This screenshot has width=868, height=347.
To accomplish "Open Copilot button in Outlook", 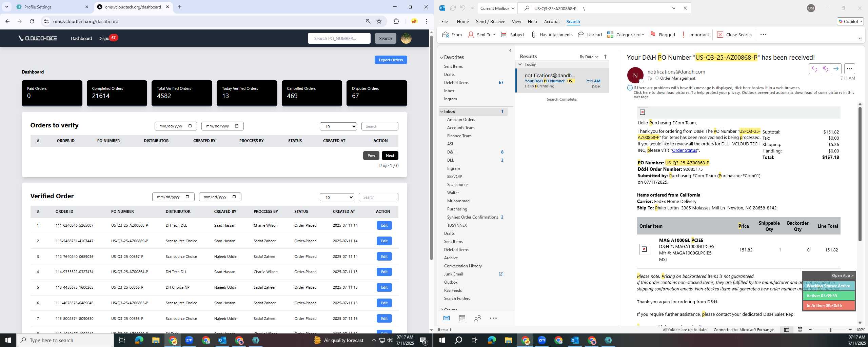I will click(850, 21).
